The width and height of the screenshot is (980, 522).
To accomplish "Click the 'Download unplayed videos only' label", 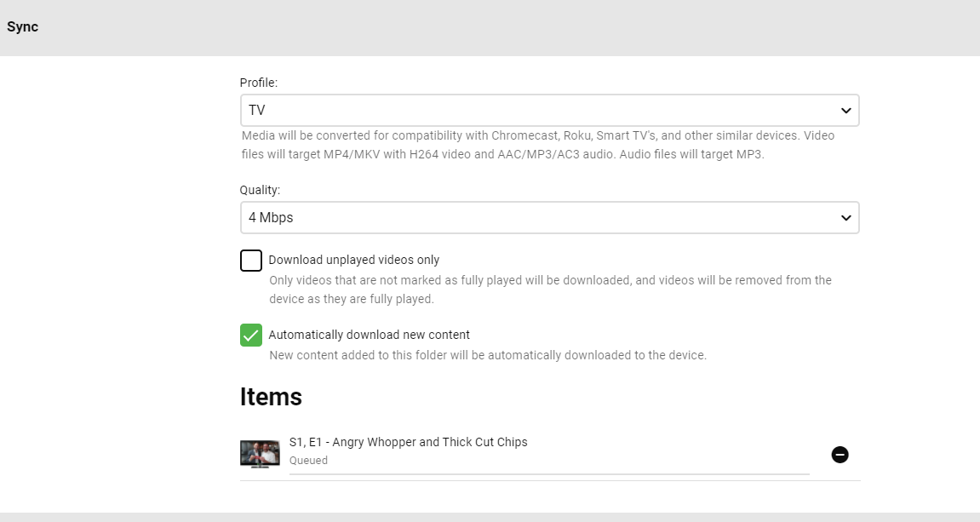I will 354,260.
